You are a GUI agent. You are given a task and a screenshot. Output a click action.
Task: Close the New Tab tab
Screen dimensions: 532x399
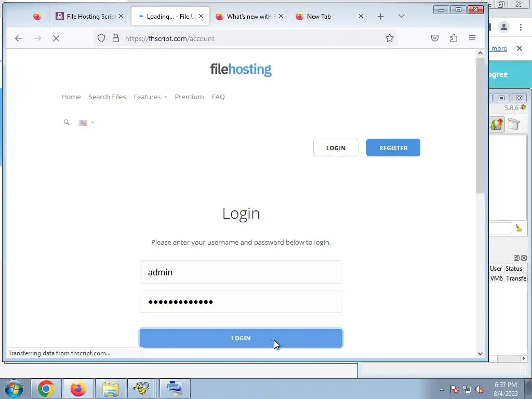coord(361,16)
